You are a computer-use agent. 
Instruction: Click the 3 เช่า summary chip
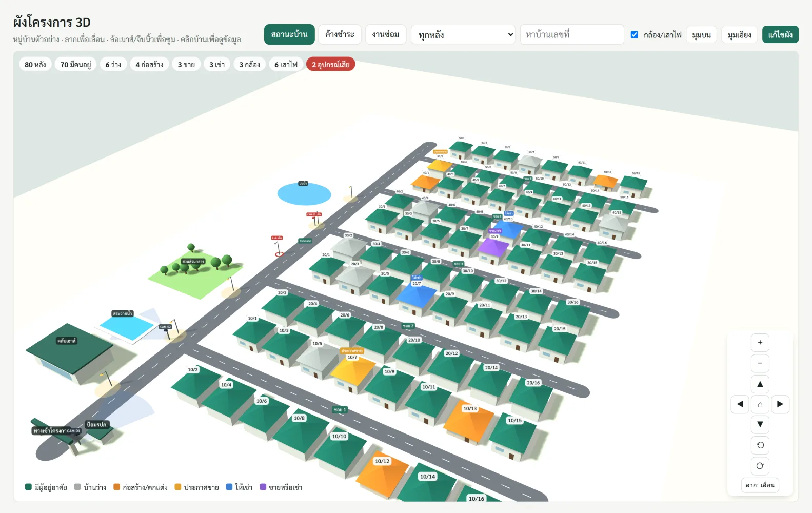pyautogui.click(x=217, y=65)
